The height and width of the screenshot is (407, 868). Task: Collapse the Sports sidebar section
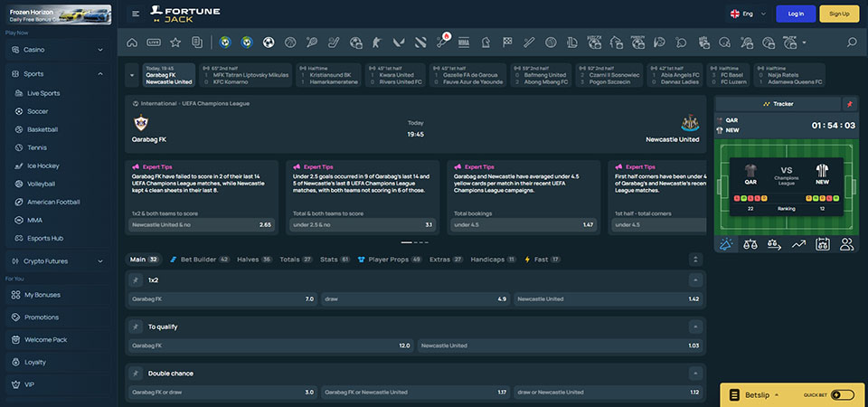pyautogui.click(x=100, y=73)
